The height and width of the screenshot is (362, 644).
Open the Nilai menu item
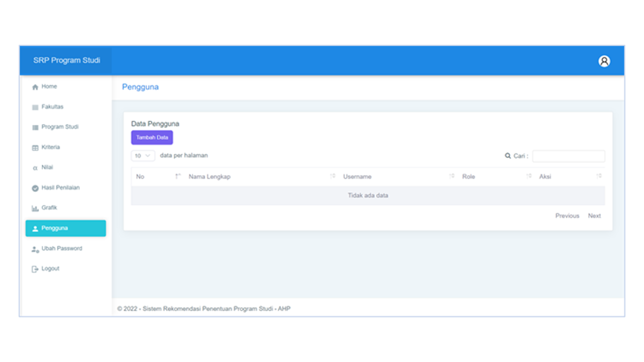point(47,167)
